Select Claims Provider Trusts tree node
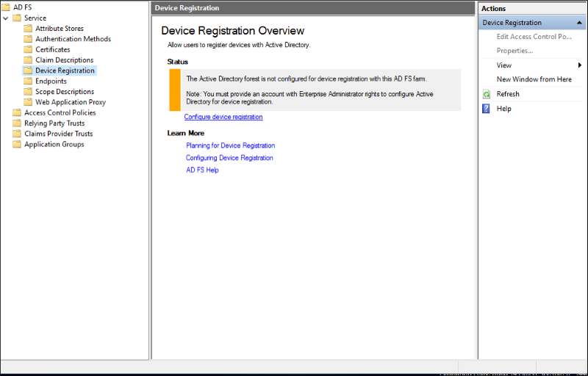588x376 pixels. (58, 134)
